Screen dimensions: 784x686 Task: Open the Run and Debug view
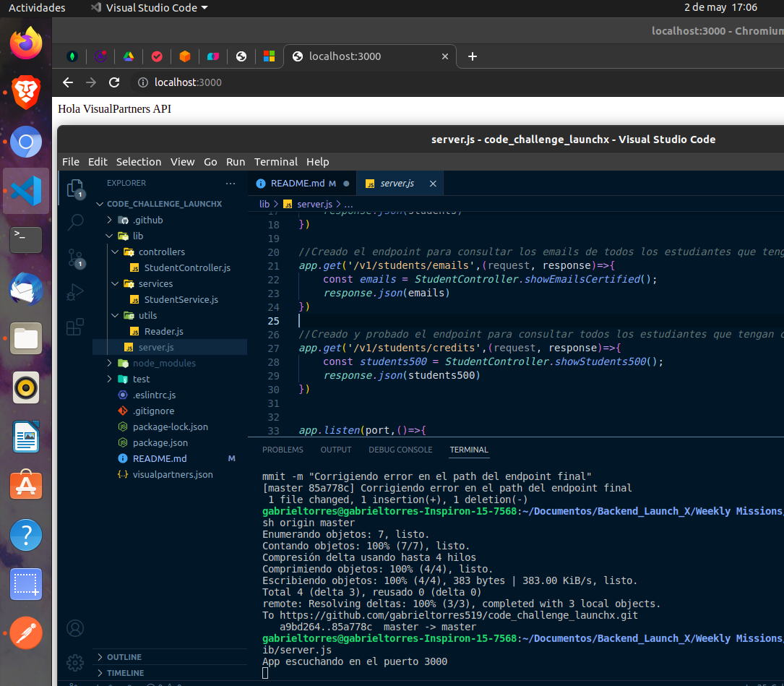coord(74,292)
